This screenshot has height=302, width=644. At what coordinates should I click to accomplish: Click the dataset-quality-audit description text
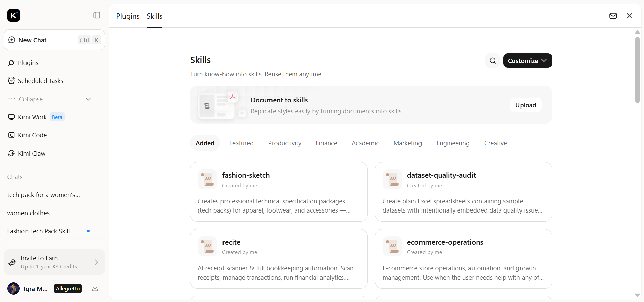coord(462,206)
